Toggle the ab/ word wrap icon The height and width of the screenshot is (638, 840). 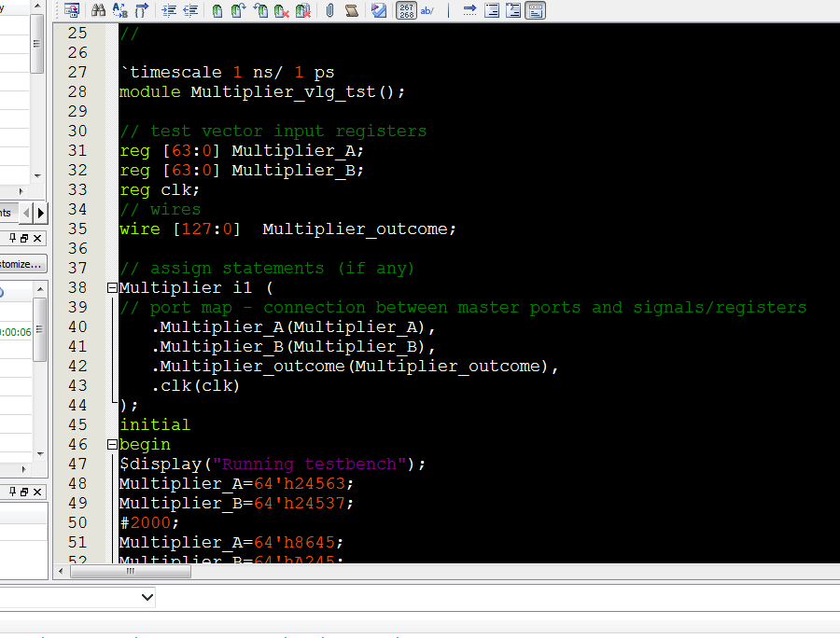coord(427,10)
